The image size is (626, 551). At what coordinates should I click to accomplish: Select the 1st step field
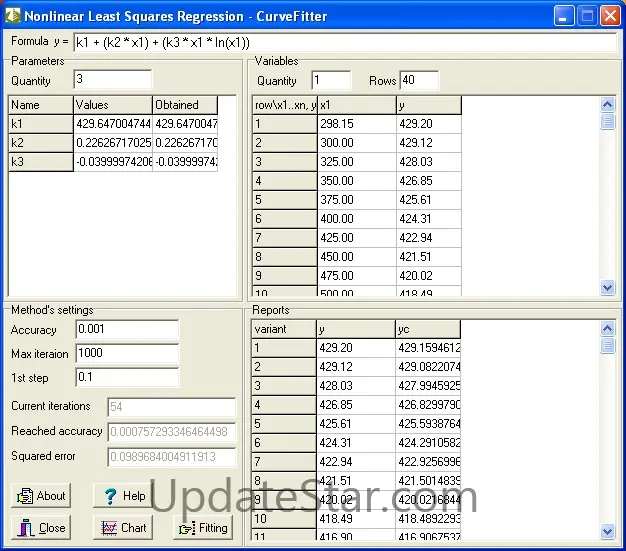click(126, 377)
